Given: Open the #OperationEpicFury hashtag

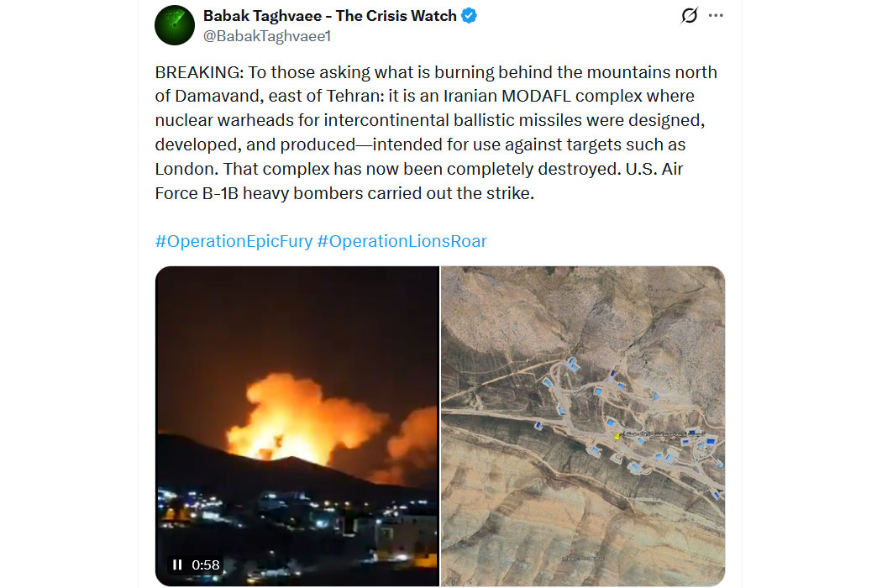Looking at the screenshot, I should (x=234, y=241).
